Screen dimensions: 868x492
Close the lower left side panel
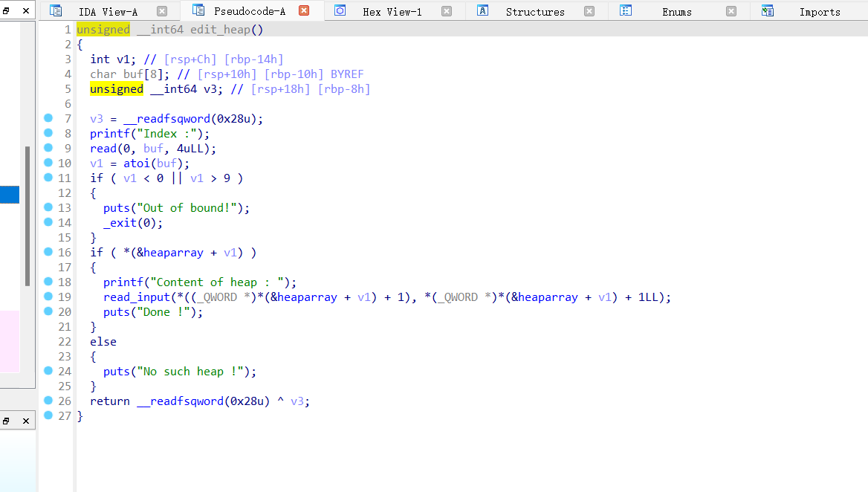(26, 421)
